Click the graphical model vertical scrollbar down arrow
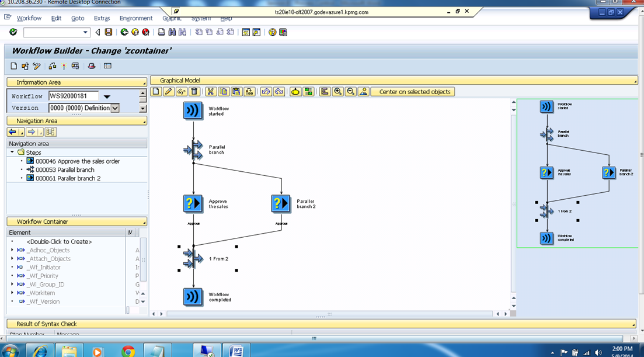 514,306
